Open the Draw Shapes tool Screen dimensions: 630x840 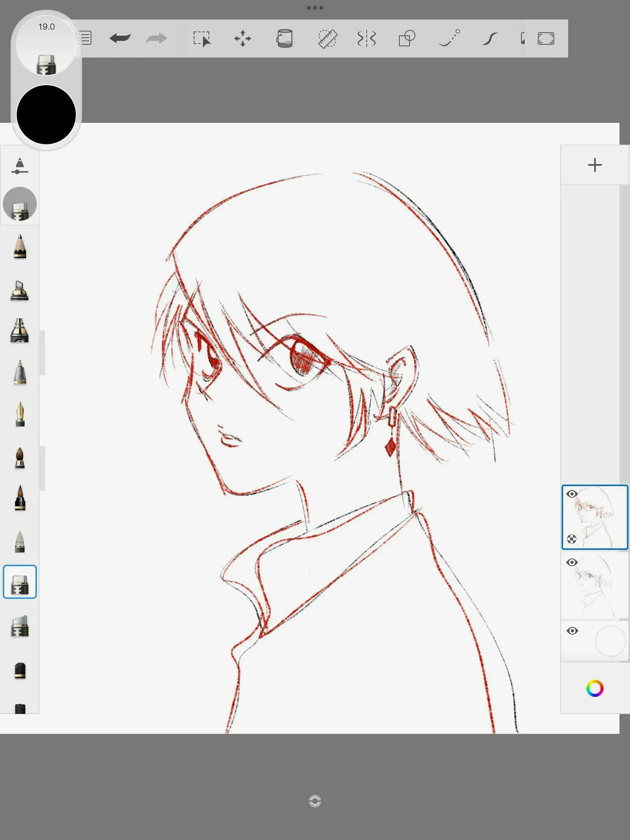407,38
